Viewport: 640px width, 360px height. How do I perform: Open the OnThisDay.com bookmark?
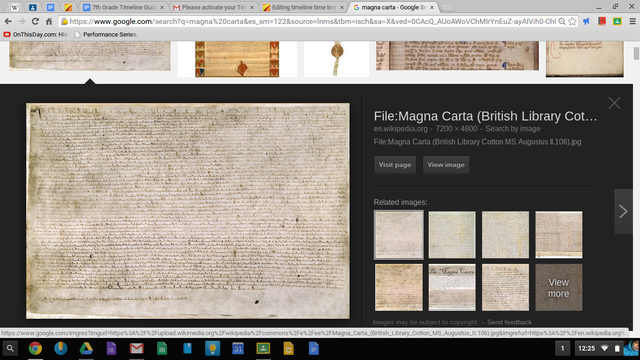click(x=35, y=35)
